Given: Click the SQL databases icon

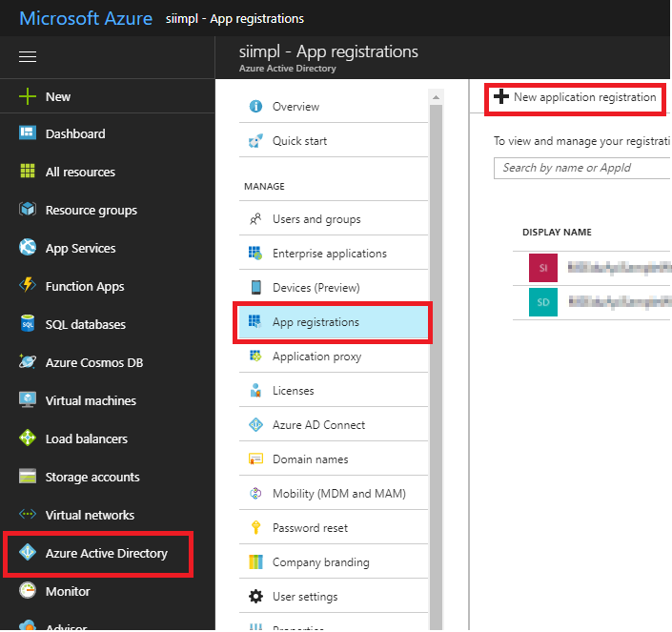Looking at the screenshot, I should 28,323.
